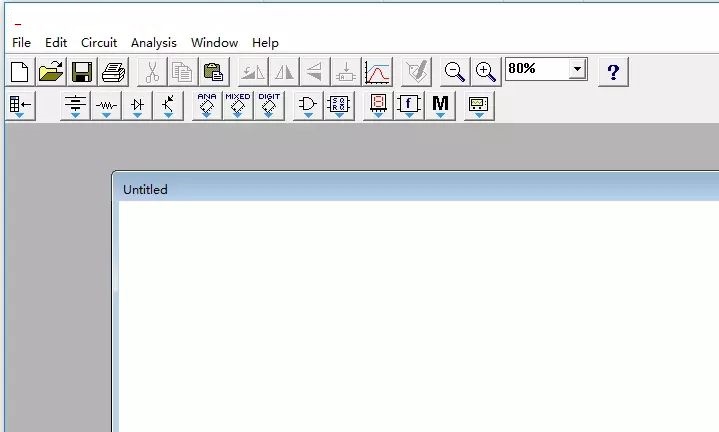The width and height of the screenshot is (719, 432).
Task: Open the Analysis menu
Action: pyautogui.click(x=153, y=42)
